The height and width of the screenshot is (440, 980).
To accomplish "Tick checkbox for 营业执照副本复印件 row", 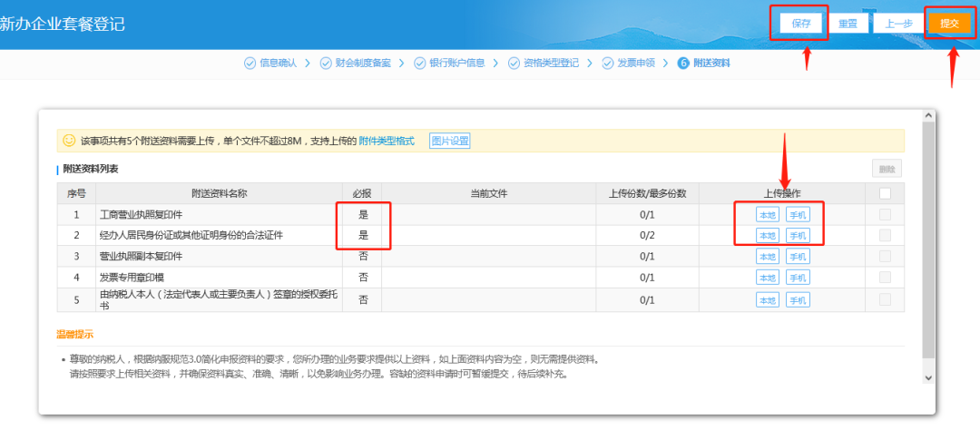I will [885, 256].
